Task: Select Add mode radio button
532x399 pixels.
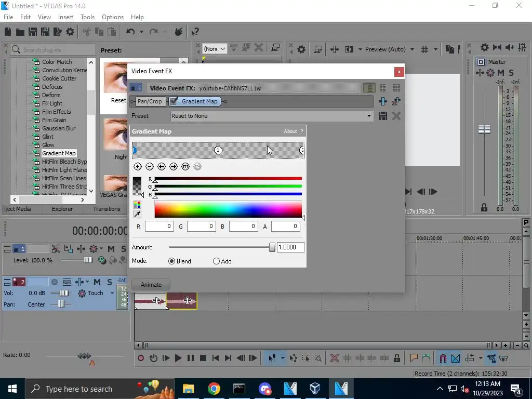Action: click(216, 261)
